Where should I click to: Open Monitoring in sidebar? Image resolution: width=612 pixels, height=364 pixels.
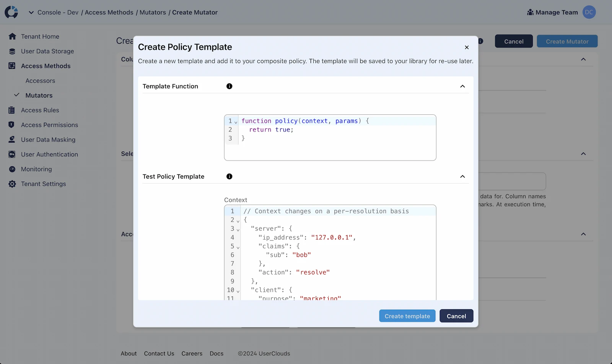coord(36,169)
